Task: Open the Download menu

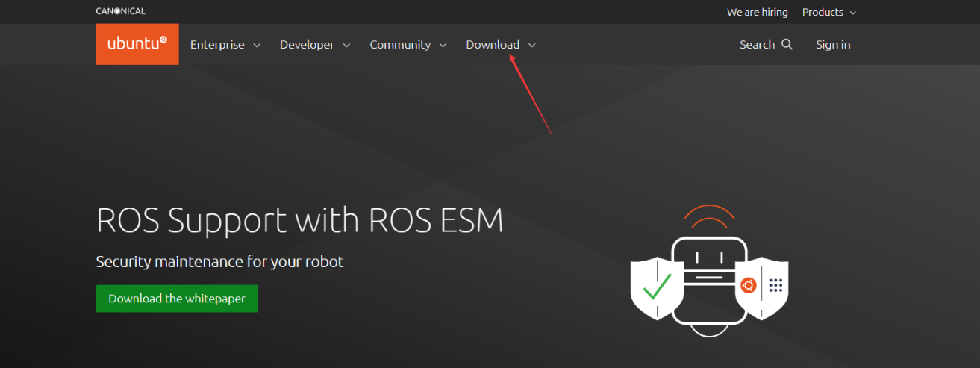Action: [x=493, y=45]
